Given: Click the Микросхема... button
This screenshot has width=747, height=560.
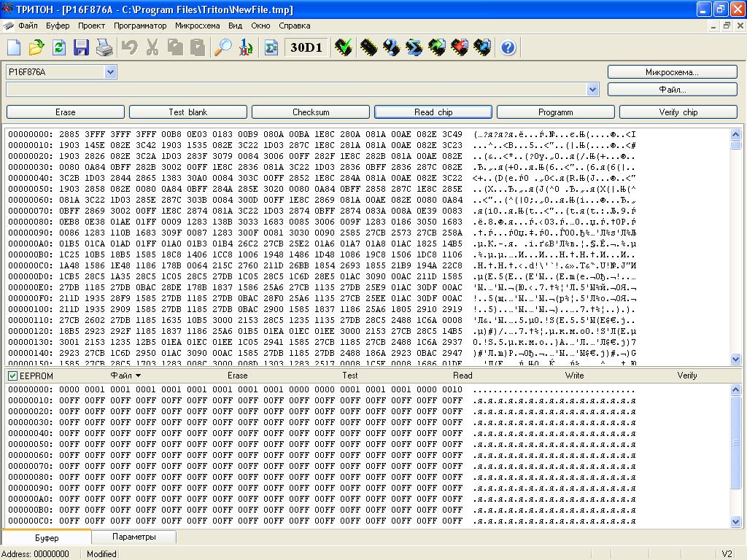Looking at the screenshot, I should [x=672, y=72].
